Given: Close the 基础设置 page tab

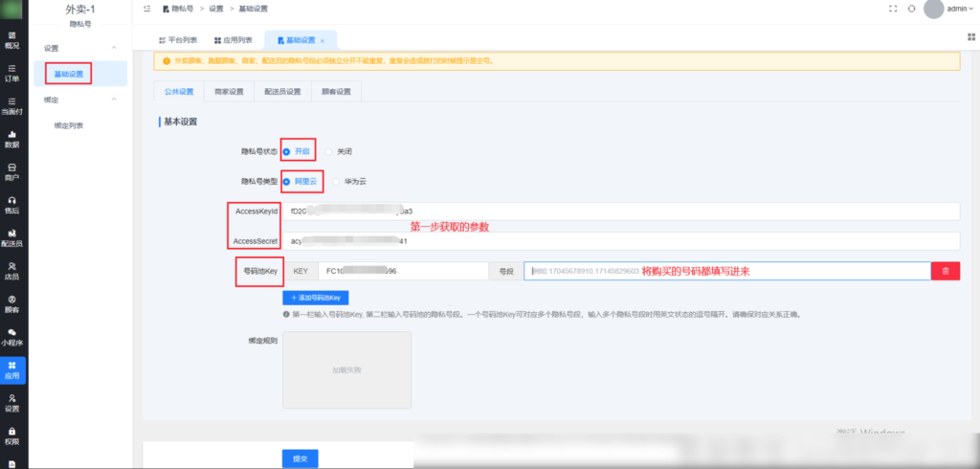Looking at the screenshot, I should (323, 40).
